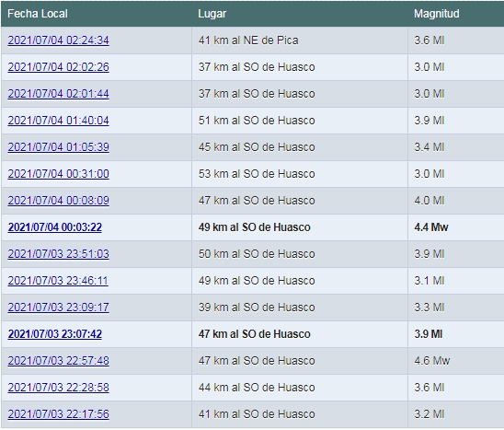Open bold 2021/07/04 00:03:22 earthquake link
The height and width of the screenshot is (430, 504).
(54, 227)
